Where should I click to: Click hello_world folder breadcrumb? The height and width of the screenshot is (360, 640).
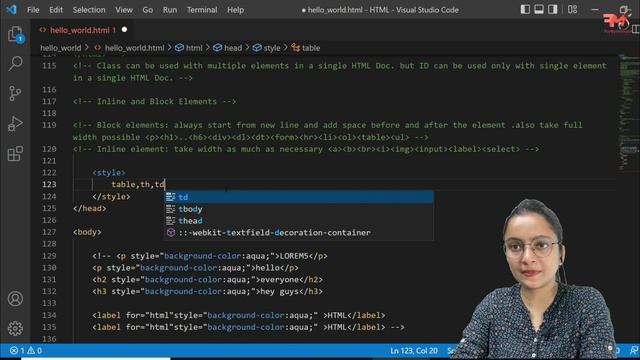(x=60, y=48)
